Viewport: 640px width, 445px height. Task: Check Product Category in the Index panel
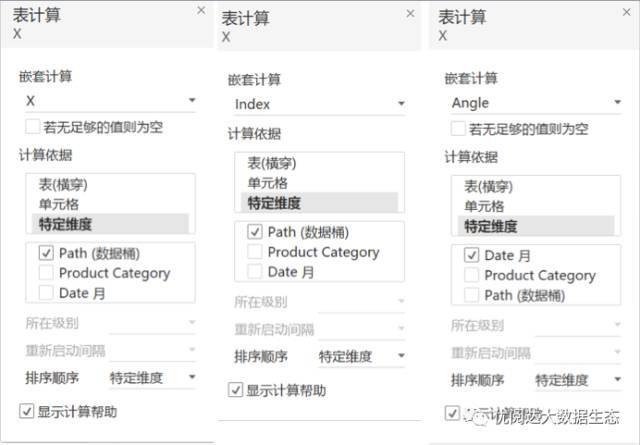coord(255,251)
